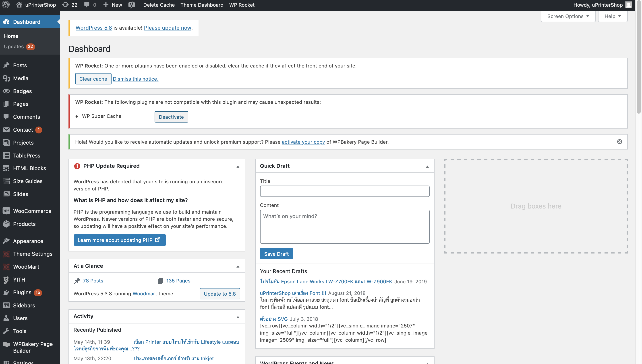642x364 pixels.
Task: Dismiss the WPBakery activation notice
Action: (620, 142)
